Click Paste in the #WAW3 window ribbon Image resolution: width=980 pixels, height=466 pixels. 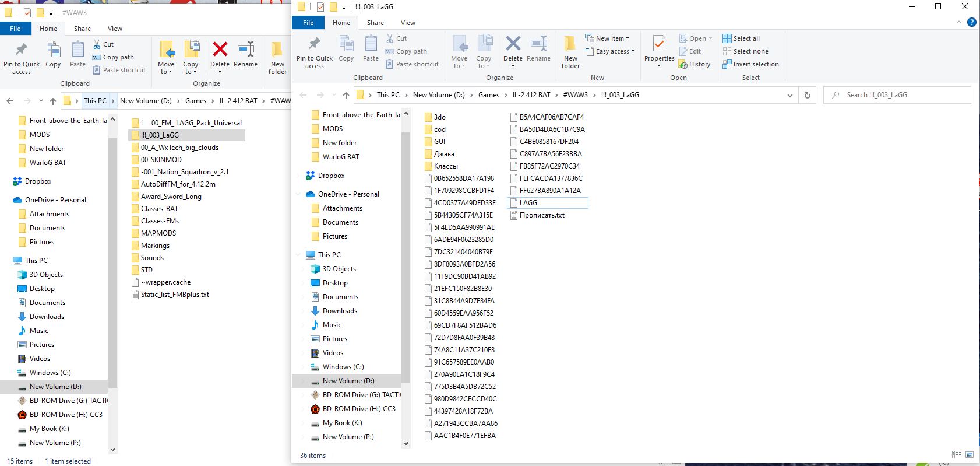(77, 54)
